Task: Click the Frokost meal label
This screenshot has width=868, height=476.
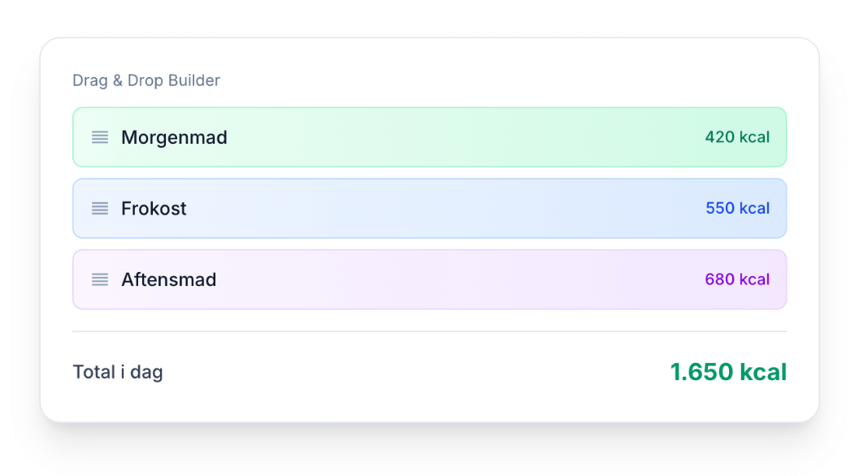Action: 154,209
